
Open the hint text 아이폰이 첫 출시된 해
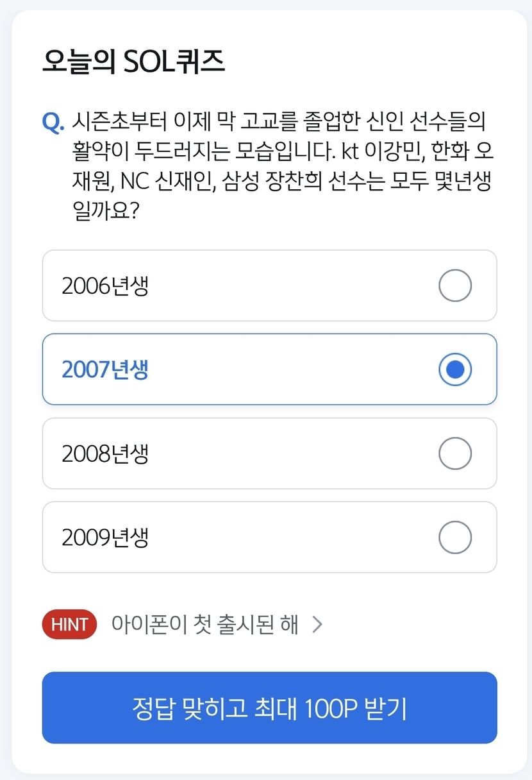click(204, 625)
